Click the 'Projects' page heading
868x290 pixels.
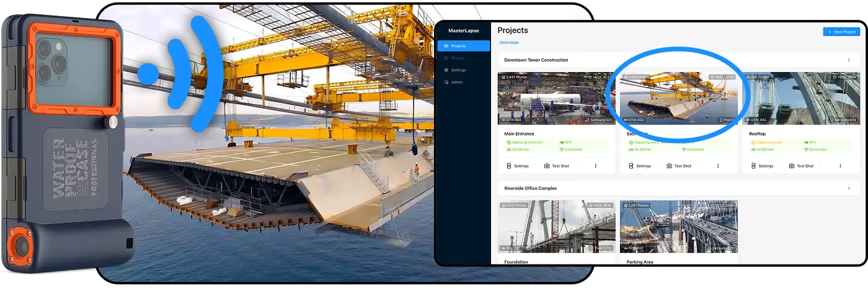click(513, 30)
